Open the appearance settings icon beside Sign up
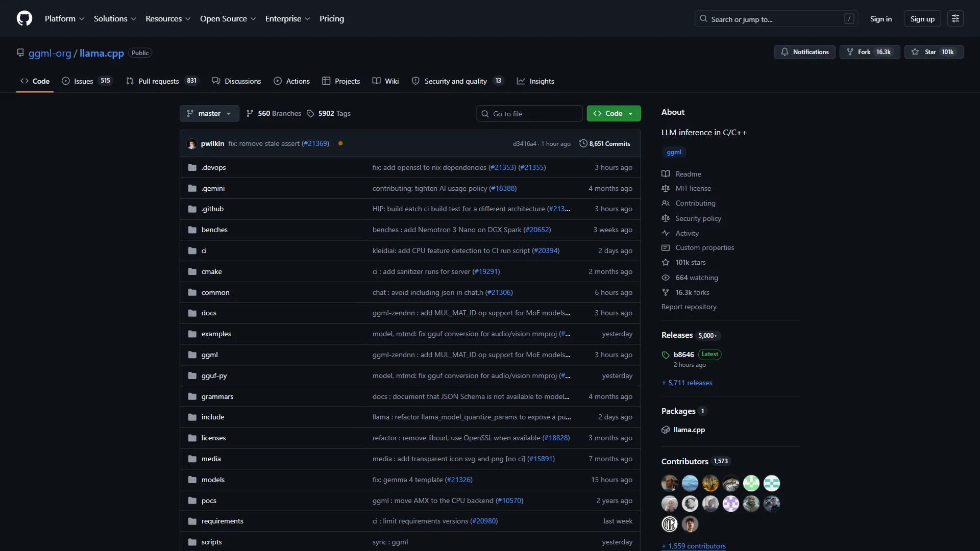The height and width of the screenshot is (551, 980). pyautogui.click(x=955, y=18)
